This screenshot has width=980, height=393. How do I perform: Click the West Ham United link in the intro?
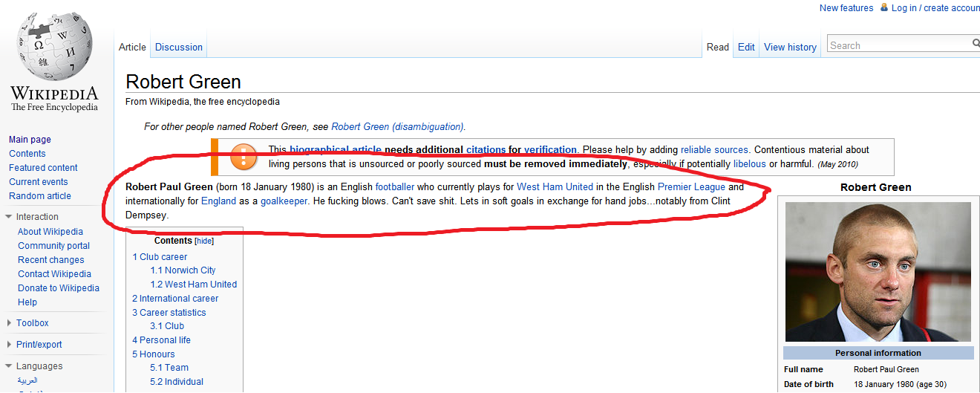click(555, 186)
